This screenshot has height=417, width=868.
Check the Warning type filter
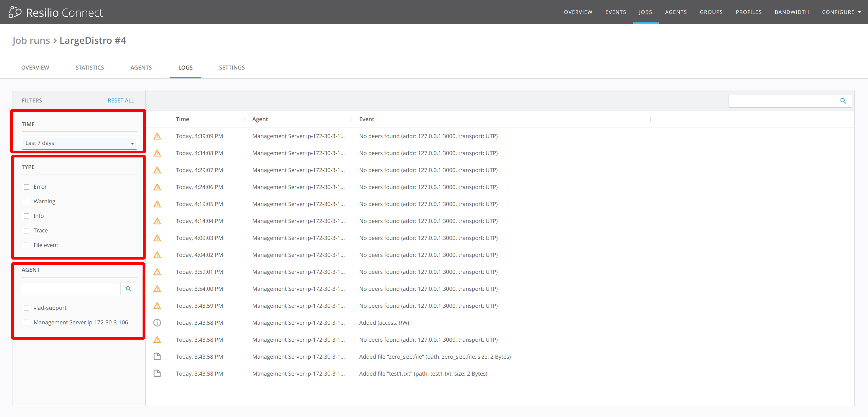(x=26, y=202)
